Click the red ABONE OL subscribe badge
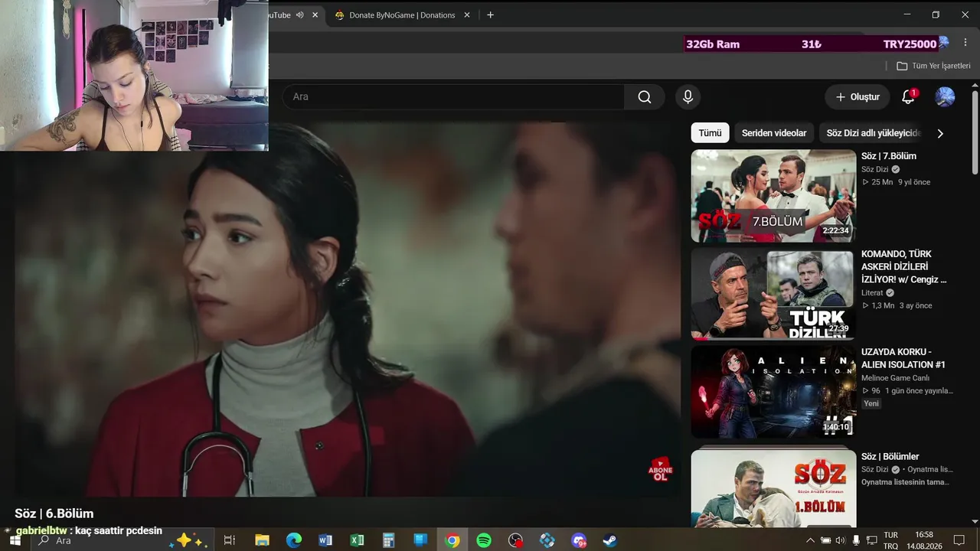 click(x=660, y=469)
